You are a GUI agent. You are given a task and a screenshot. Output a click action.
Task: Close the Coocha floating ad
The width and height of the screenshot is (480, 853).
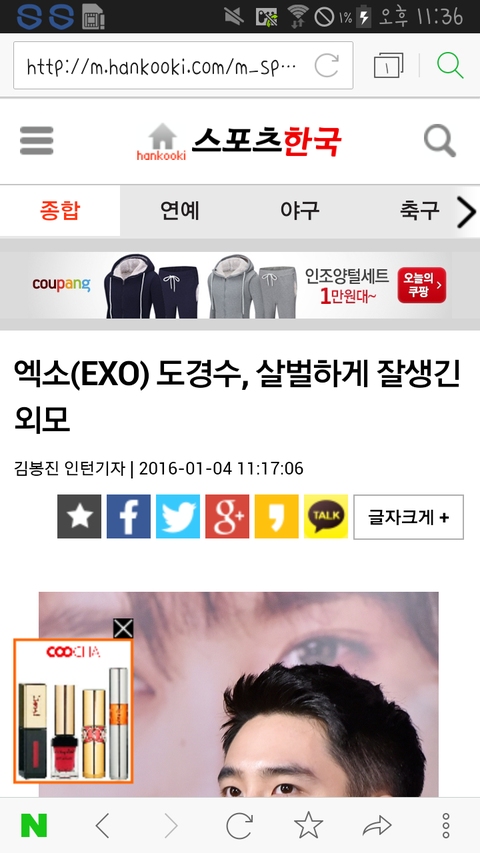123,628
